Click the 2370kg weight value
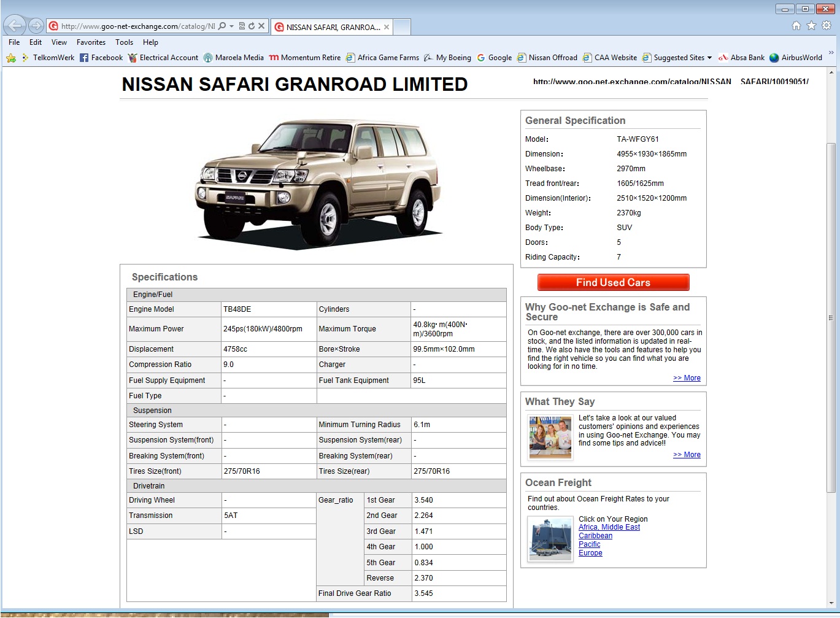 [x=629, y=213]
